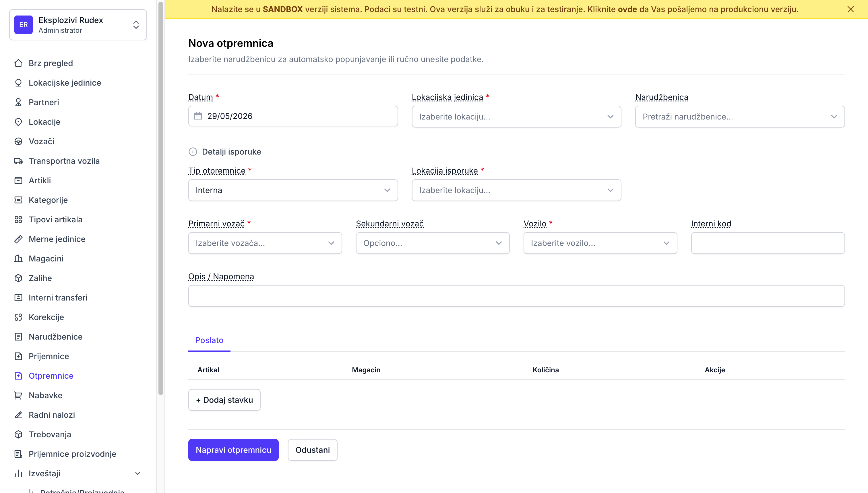This screenshot has height=493, width=868.
Task: Click the Radni nalozi pencil icon
Action: 18,415
